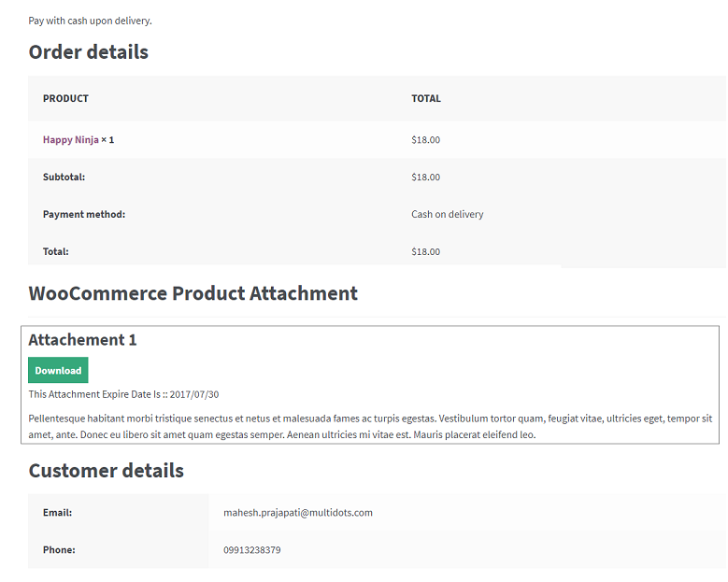This screenshot has height=582, width=728.
Task: Select the email mahesh.prajapati@multidots.com
Action: point(298,512)
